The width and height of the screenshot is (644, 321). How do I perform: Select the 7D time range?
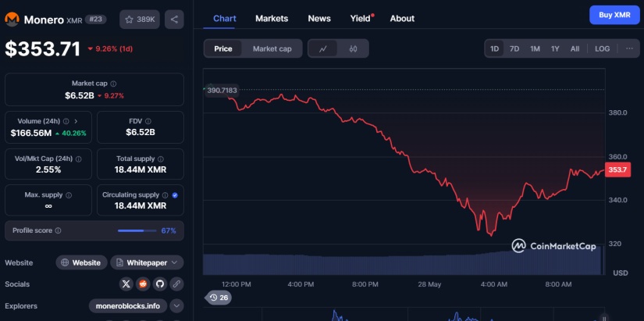(514, 48)
